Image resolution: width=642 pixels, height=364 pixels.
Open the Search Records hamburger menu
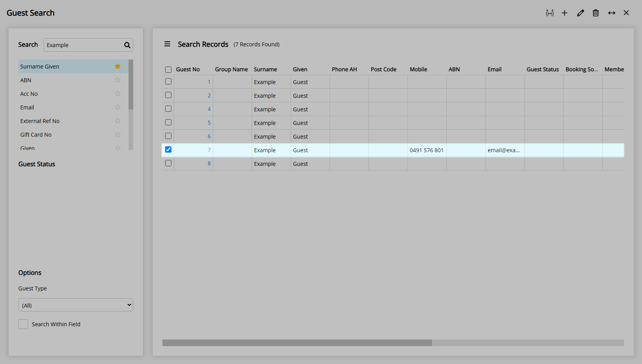(x=167, y=44)
